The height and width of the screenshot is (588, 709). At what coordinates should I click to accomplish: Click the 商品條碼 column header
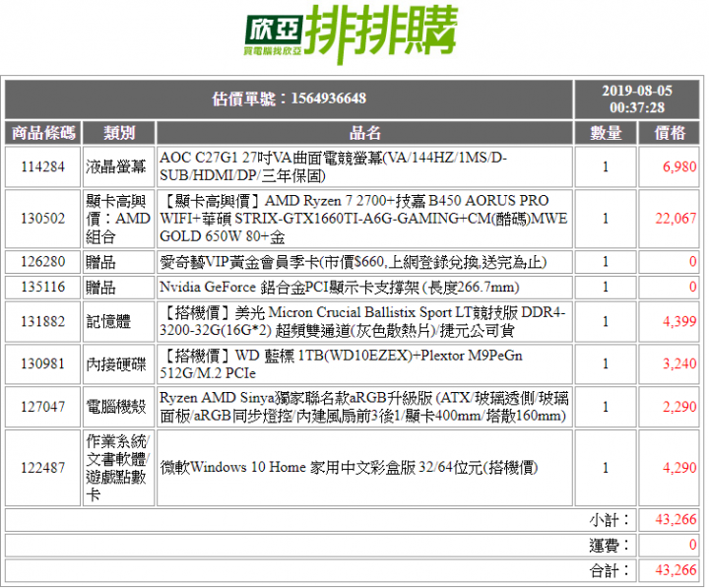click(43, 133)
